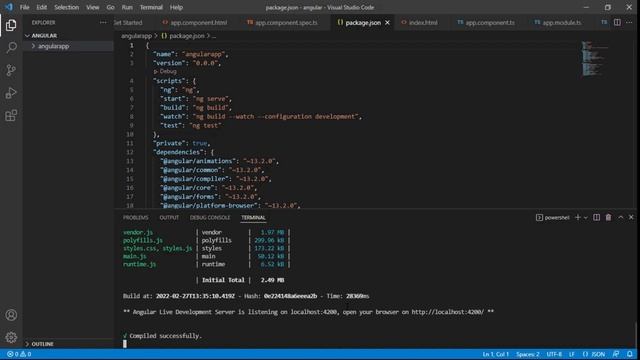Maximize the terminal panel with chevron
The image size is (640, 360).
click(620, 218)
